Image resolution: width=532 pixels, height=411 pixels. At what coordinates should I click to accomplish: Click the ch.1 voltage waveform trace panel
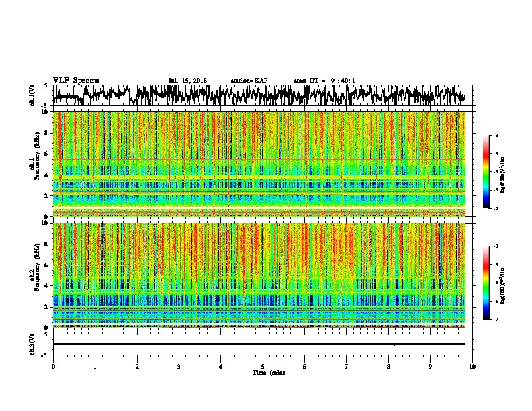[263, 95]
